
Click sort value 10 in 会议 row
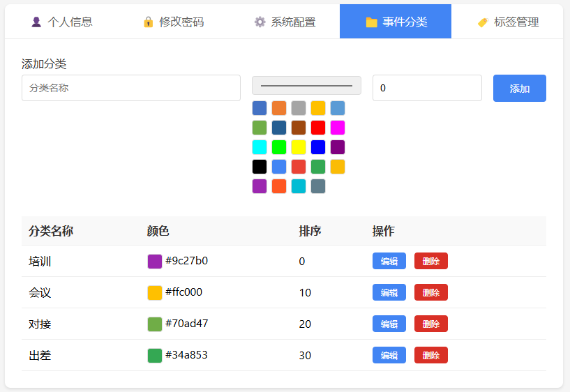pyautogui.click(x=305, y=293)
